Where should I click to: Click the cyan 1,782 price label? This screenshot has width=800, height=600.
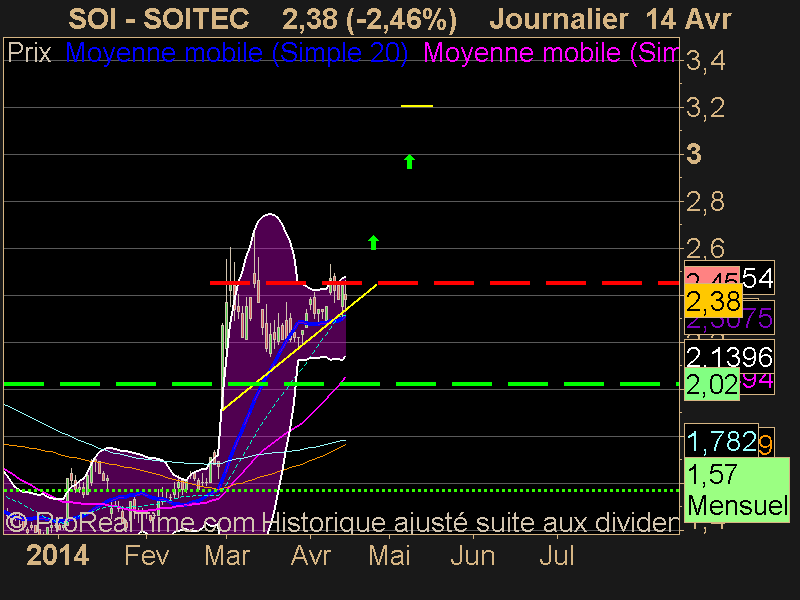[x=721, y=441]
